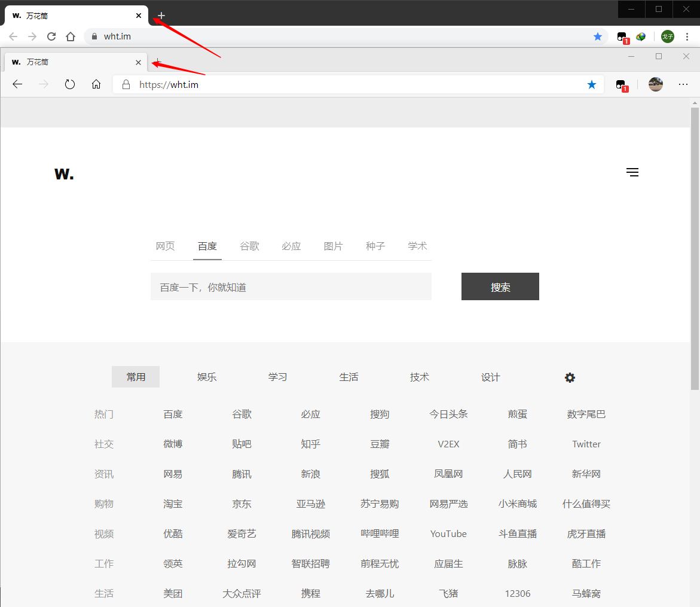Click the padlock site info icon in Edge

(x=126, y=84)
